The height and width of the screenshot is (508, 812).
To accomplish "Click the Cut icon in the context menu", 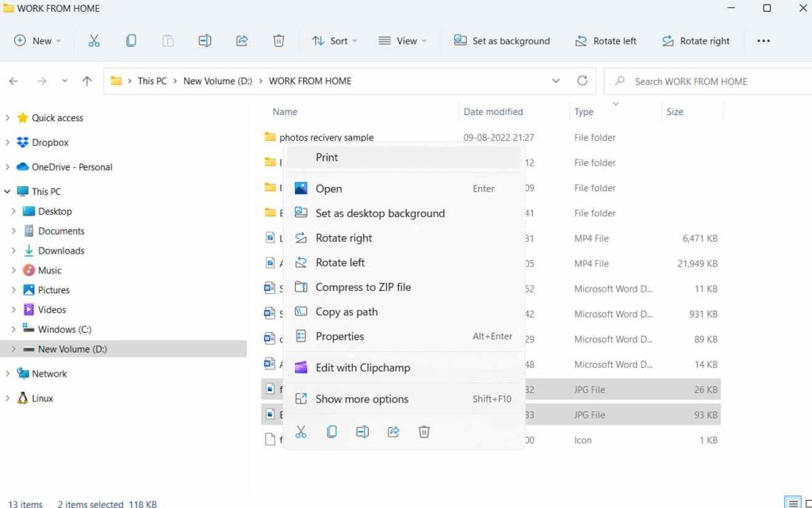I will pyautogui.click(x=301, y=432).
